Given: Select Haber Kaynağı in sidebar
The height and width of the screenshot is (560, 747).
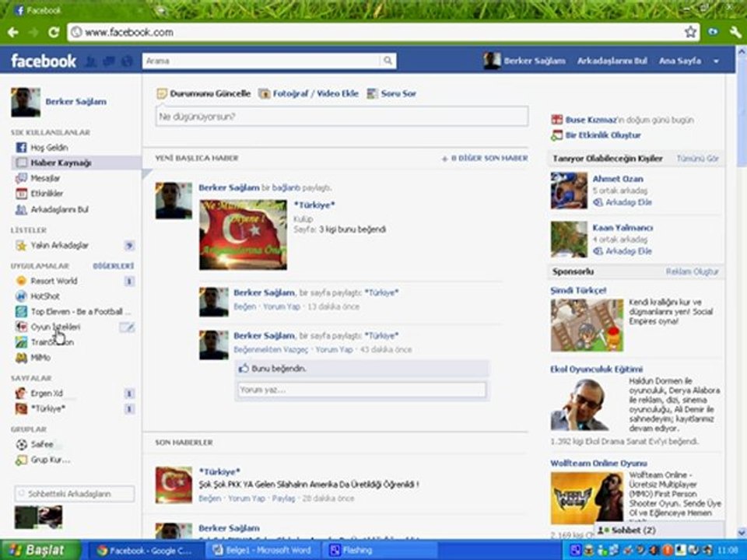Looking at the screenshot, I should point(61,163).
